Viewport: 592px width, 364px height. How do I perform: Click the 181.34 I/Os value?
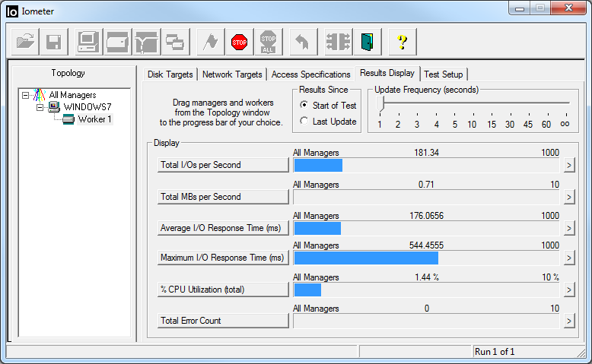426,153
